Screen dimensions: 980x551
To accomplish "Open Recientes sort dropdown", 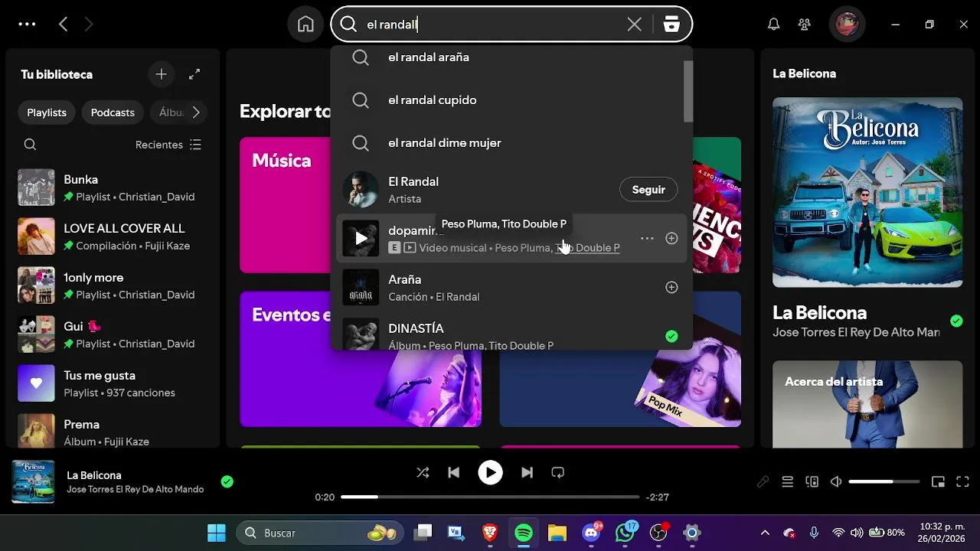I will 168,145.
